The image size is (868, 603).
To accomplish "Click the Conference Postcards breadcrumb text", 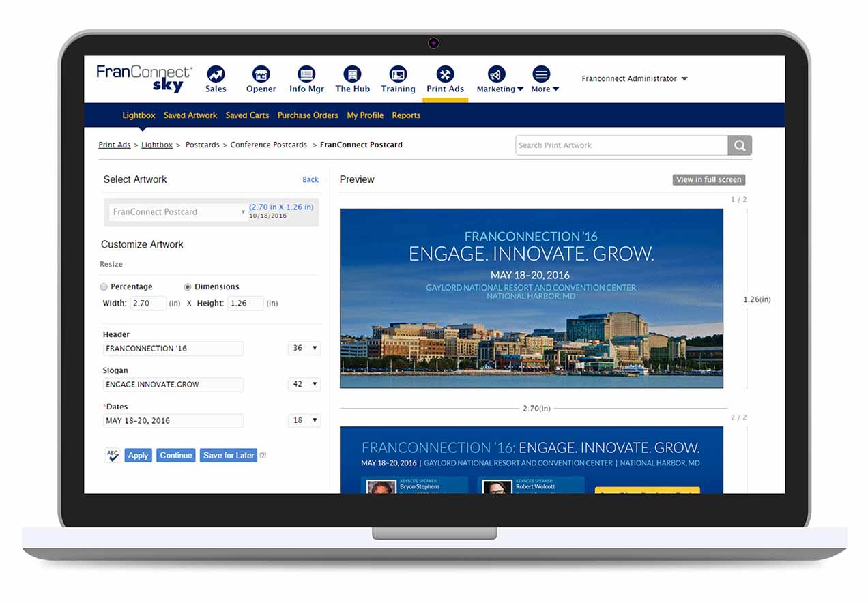I will coord(269,145).
